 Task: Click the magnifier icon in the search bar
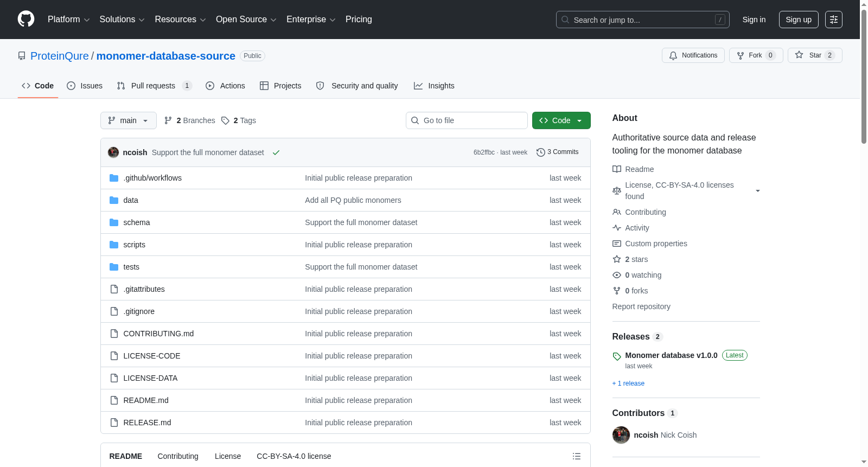coord(565,20)
